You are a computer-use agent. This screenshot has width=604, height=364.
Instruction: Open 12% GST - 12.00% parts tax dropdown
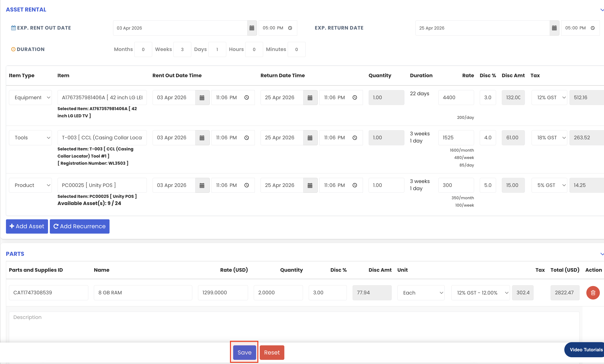(480, 293)
